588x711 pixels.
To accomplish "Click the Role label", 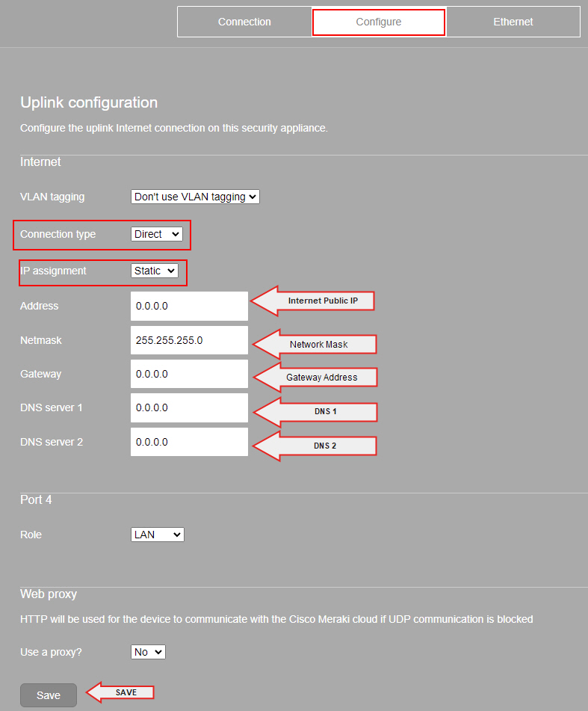I will 31,535.
